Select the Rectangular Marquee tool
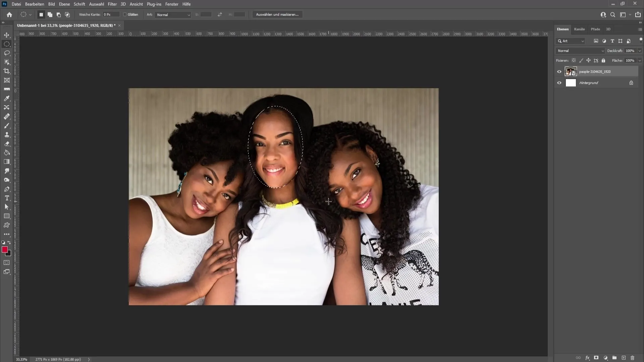This screenshot has height=362, width=644. coord(7,44)
